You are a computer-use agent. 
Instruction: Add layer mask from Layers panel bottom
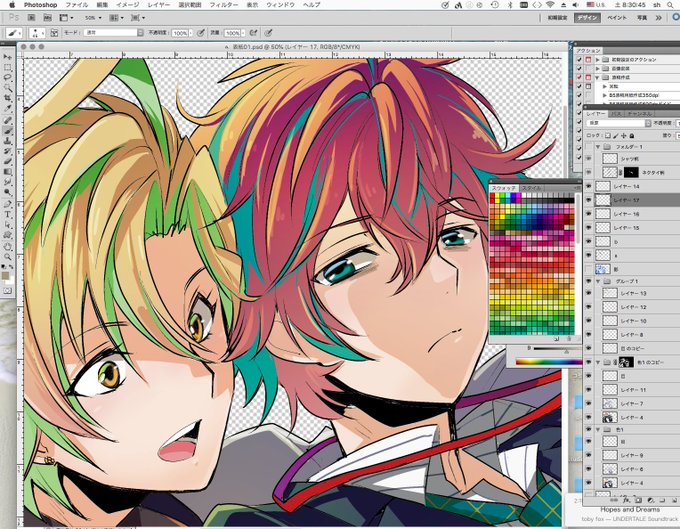pos(638,500)
